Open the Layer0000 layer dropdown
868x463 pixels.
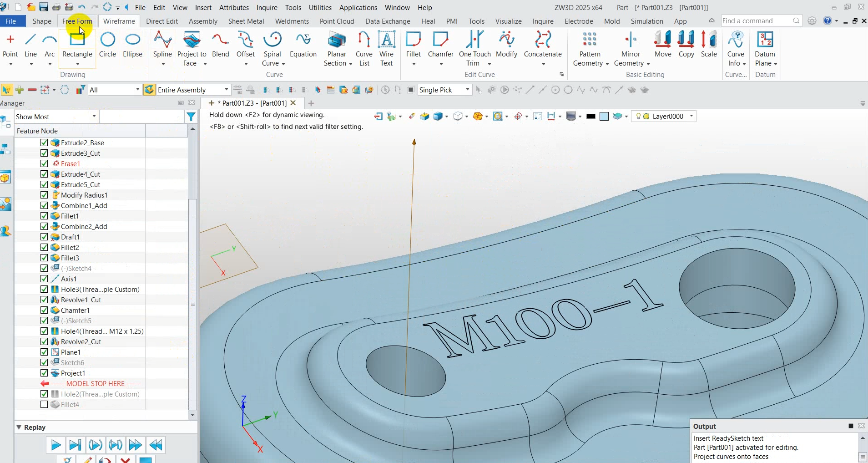(x=691, y=117)
